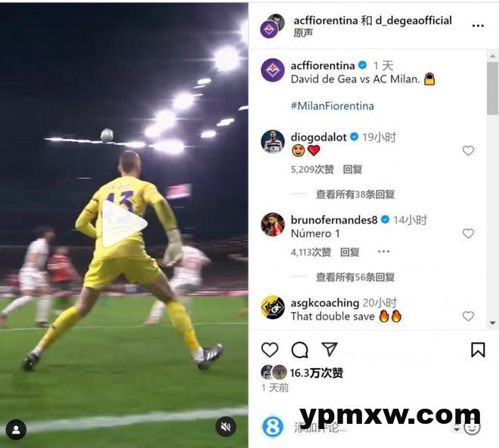Open more options on brunofernandes8 comment
Screen dimensions: 499x448
tap(383, 252)
